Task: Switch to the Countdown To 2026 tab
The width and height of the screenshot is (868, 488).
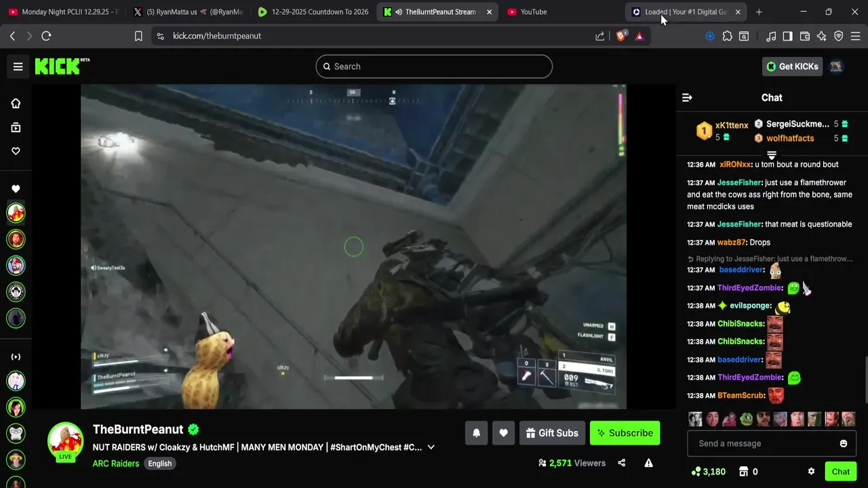Action: pyautogui.click(x=313, y=12)
